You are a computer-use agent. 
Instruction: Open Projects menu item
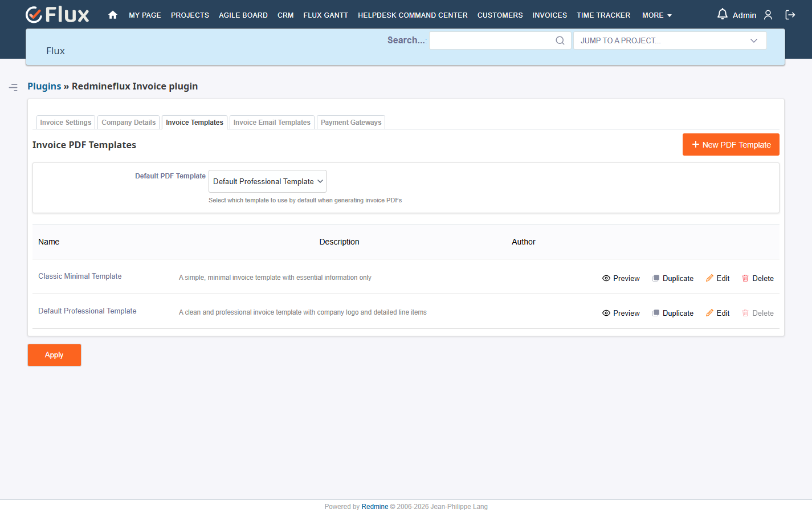click(x=190, y=15)
